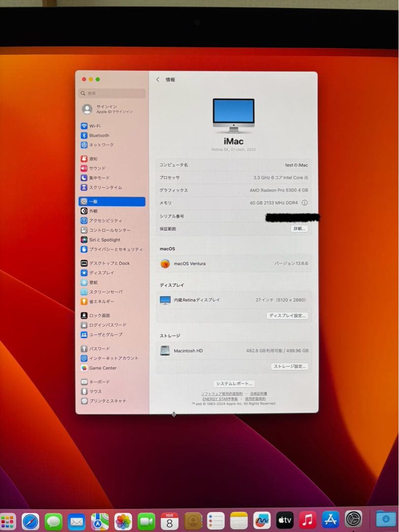The image size is (399, 532).
Task: Open Calendar from the Dock
Action: [170, 521]
